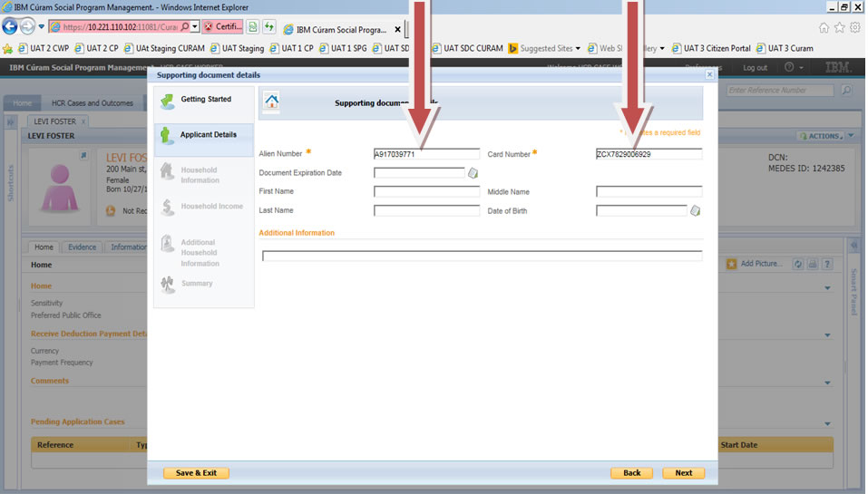
Task: Click the Middle Name input field
Action: click(649, 191)
